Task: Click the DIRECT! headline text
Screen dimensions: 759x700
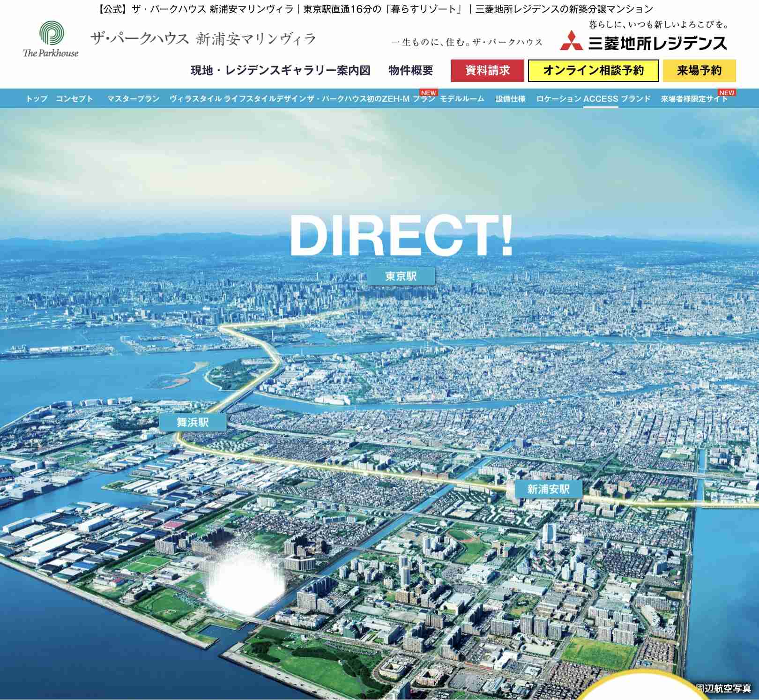Action: point(402,235)
